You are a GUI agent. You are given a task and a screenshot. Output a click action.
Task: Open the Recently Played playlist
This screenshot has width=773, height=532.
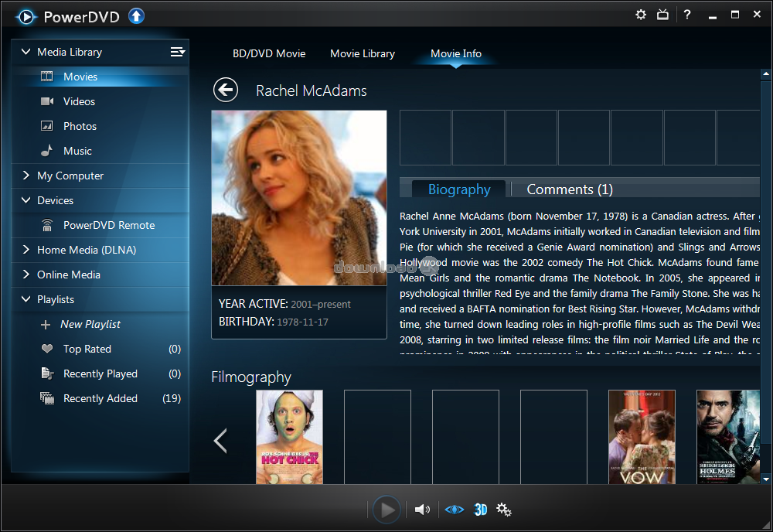pyautogui.click(x=100, y=373)
